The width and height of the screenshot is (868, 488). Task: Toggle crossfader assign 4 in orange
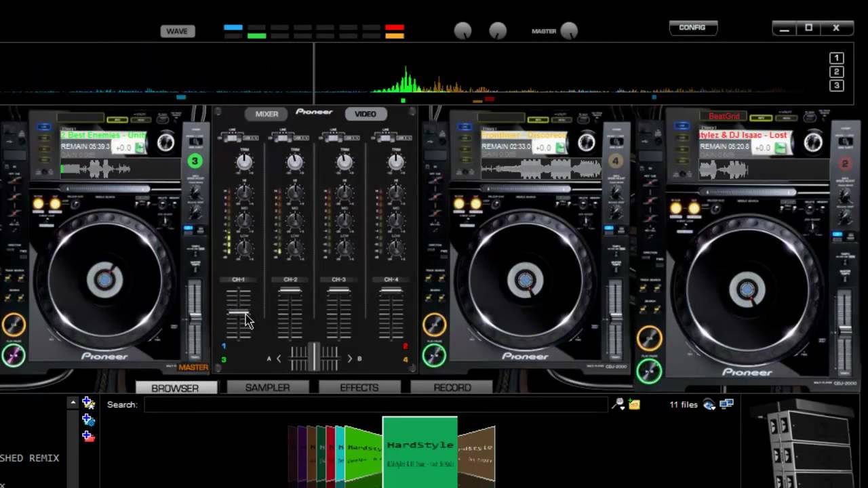pyautogui.click(x=405, y=359)
